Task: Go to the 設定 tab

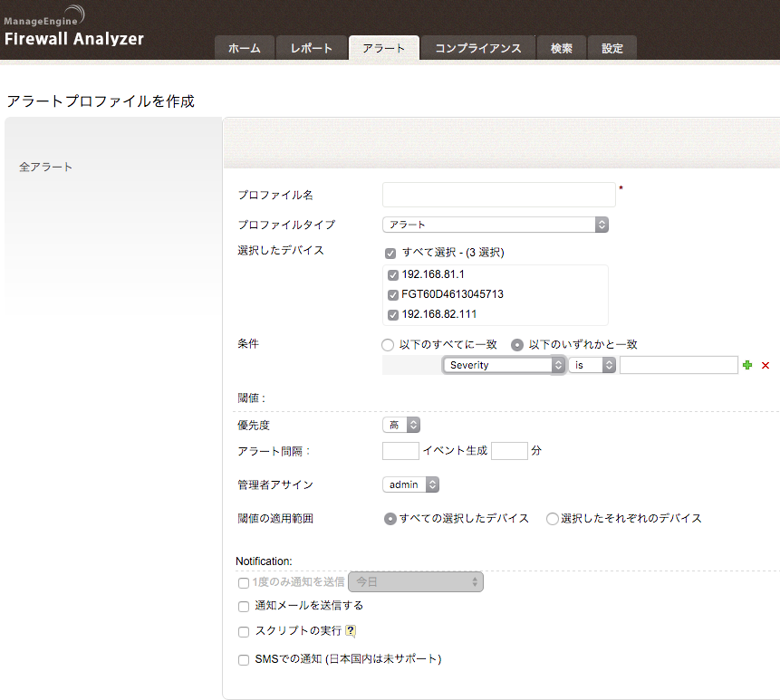Action: [612, 48]
